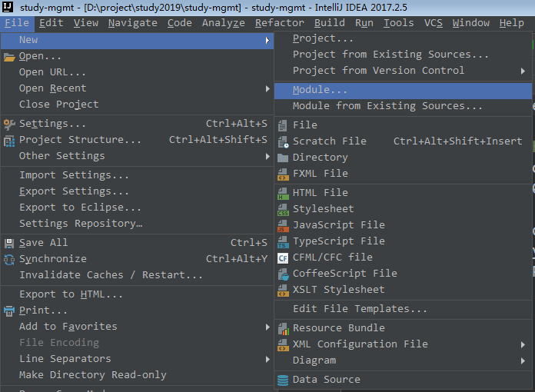
Task: Click the HTML File icon
Action: coord(283,194)
